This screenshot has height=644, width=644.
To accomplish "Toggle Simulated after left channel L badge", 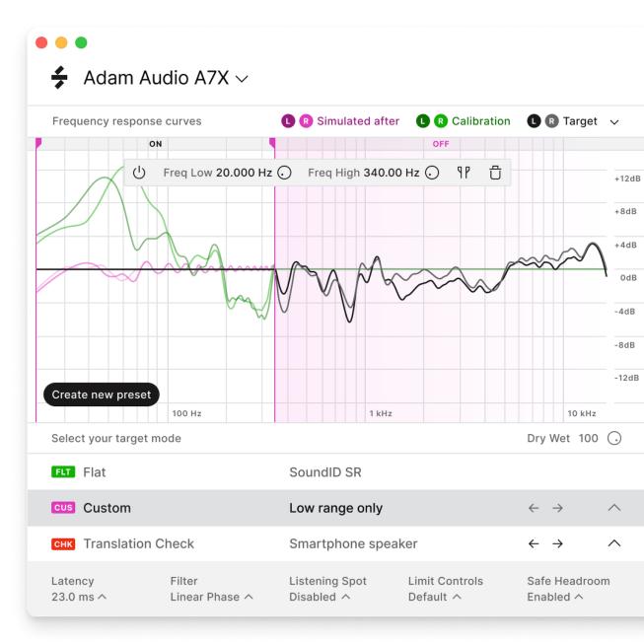I will pyautogui.click(x=288, y=121).
